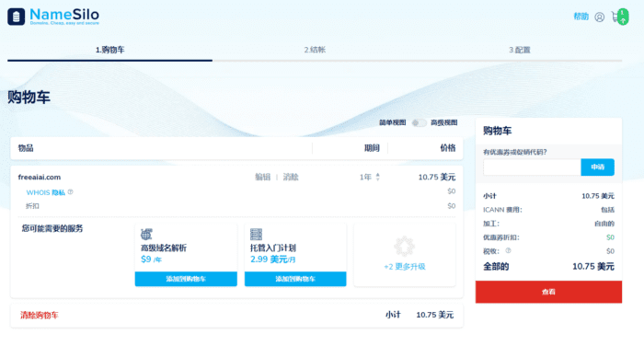Click the 高级视图 label
Image resolution: width=644 pixels, height=346 pixels.
(444, 122)
